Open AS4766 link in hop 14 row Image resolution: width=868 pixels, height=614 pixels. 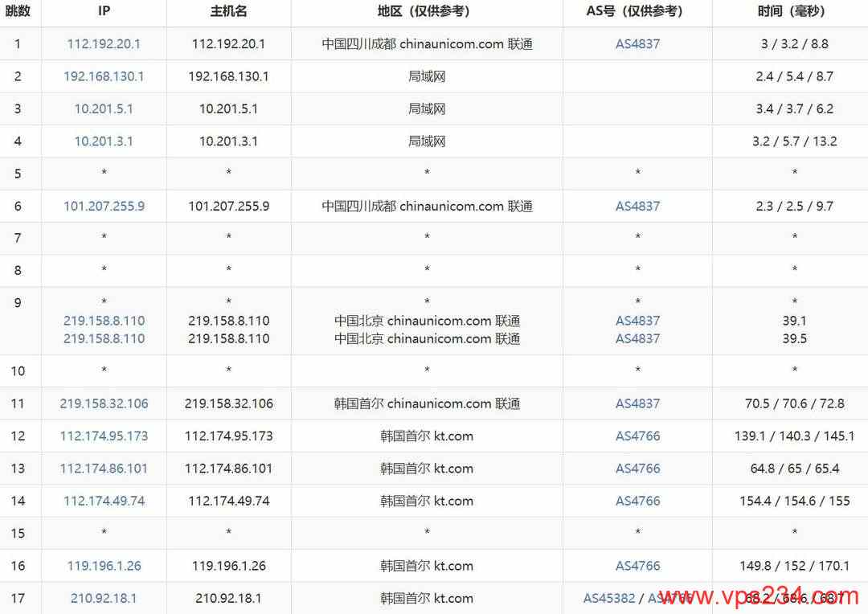point(637,501)
